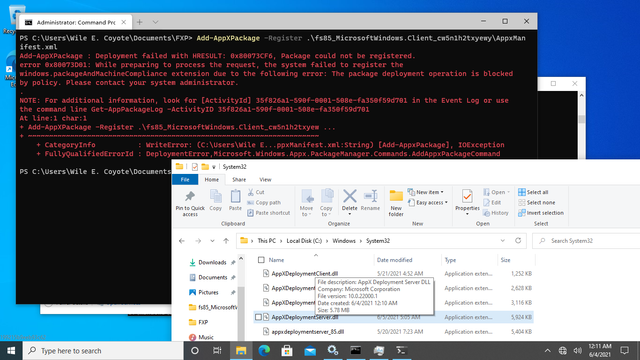Open Microsoft Edge from the taskbar
The width and height of the screenshot is (640, 360).
pyautogui.click(x=264, y=351)
